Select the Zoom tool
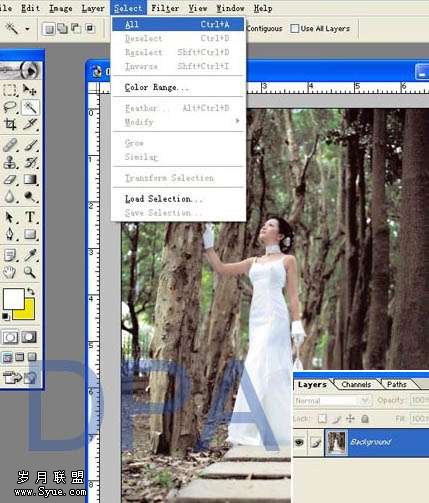This screenshot has height=503, width=429. click(30, 272)
